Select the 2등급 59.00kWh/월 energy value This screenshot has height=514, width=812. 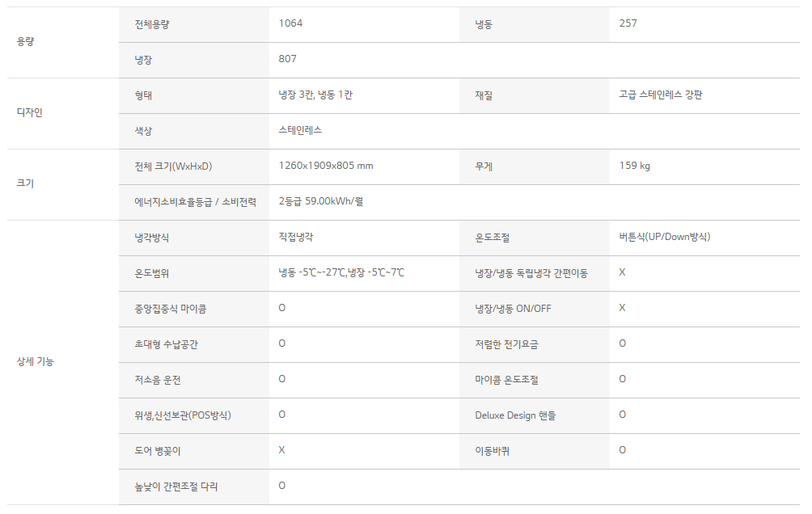pos(320,201)
